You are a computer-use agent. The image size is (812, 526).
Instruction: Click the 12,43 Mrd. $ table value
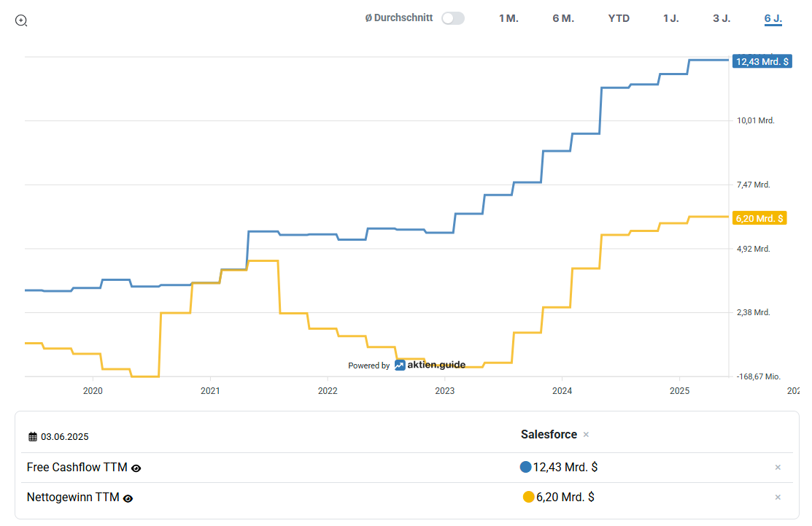[x=565, y=467]
